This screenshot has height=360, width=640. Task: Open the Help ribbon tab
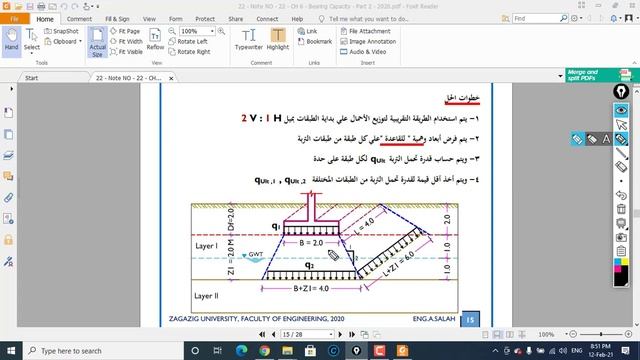pos(297,19)
